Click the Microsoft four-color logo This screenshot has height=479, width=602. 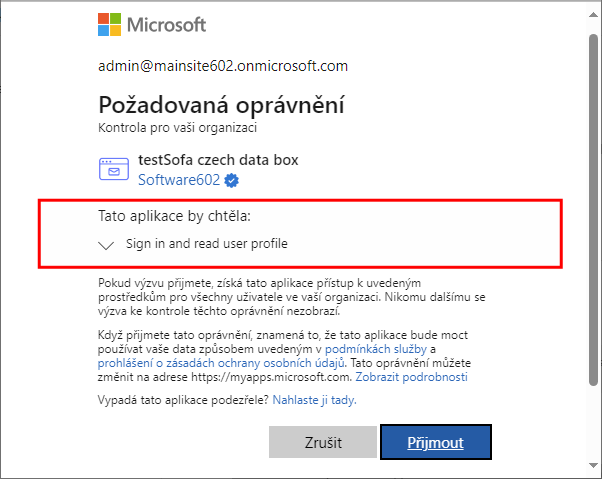(109, 25)
